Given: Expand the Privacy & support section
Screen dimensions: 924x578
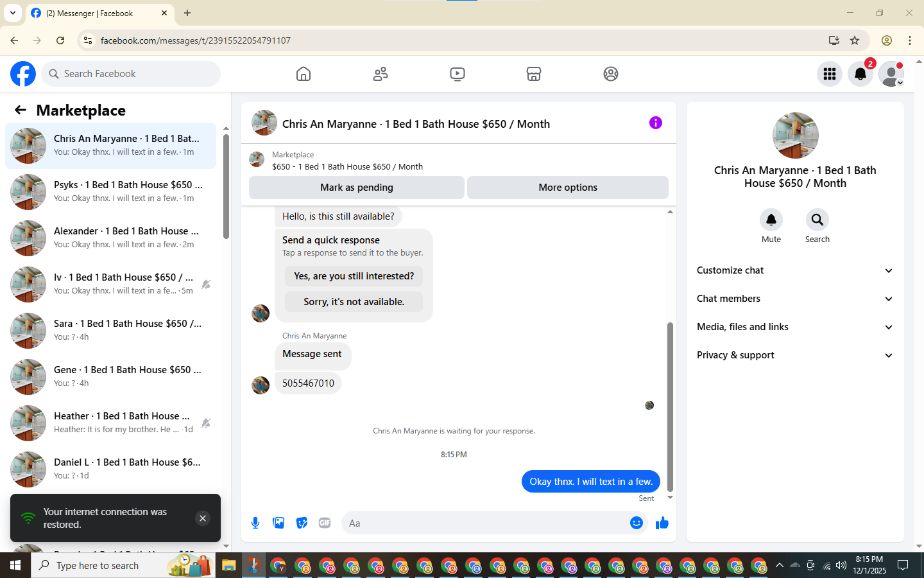Looking at the screenshot, I should 796,355.
